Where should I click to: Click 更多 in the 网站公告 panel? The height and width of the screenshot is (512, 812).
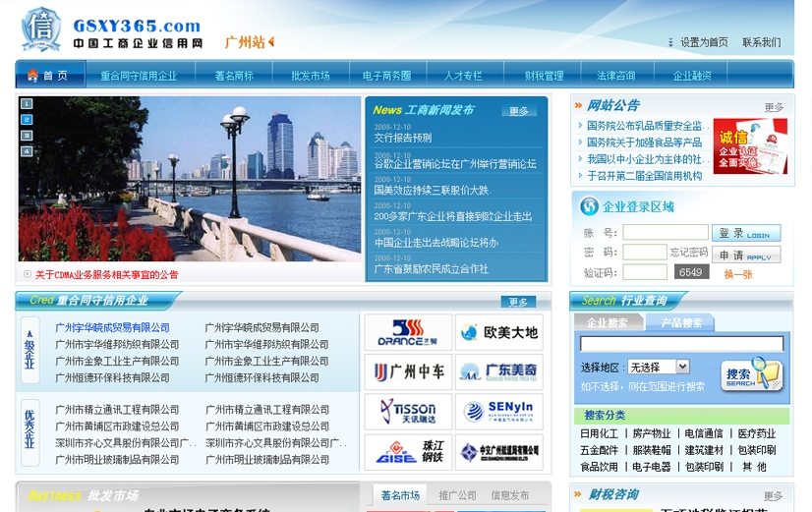pyautogui.click(x=774, y=107)
